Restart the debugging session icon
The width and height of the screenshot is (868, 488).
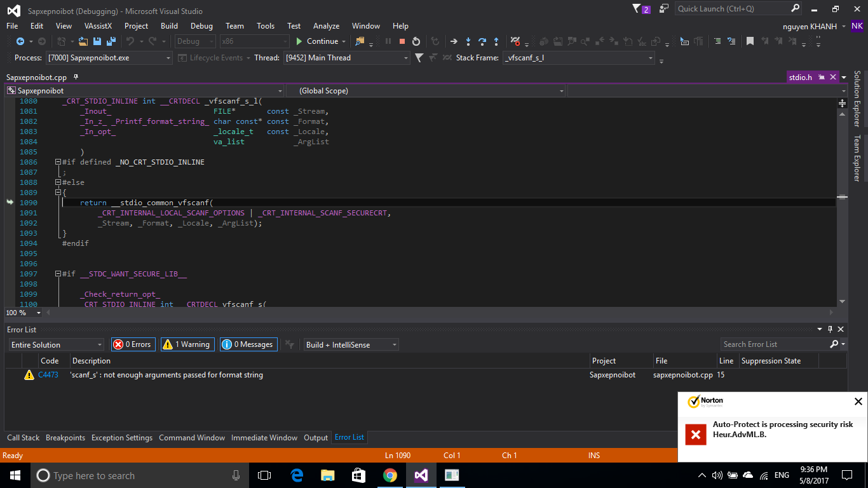tap(416, 41)
